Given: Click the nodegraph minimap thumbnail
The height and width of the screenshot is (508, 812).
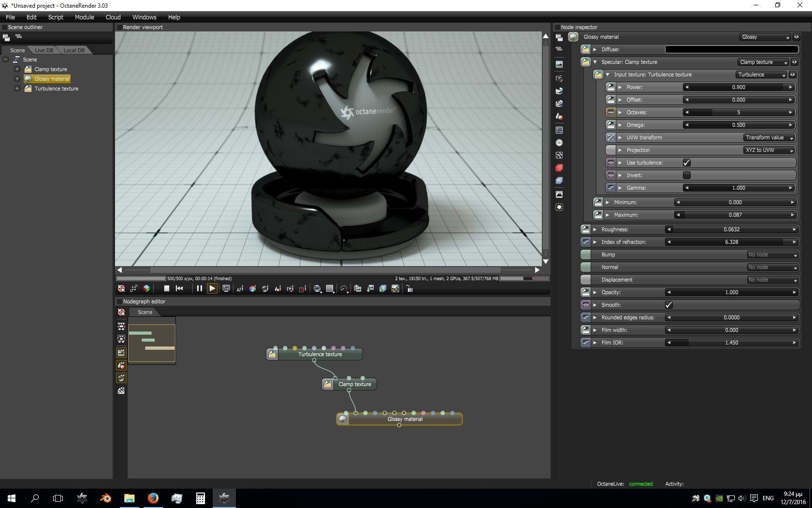Looking at the screenshot, I should pos(152,340).
